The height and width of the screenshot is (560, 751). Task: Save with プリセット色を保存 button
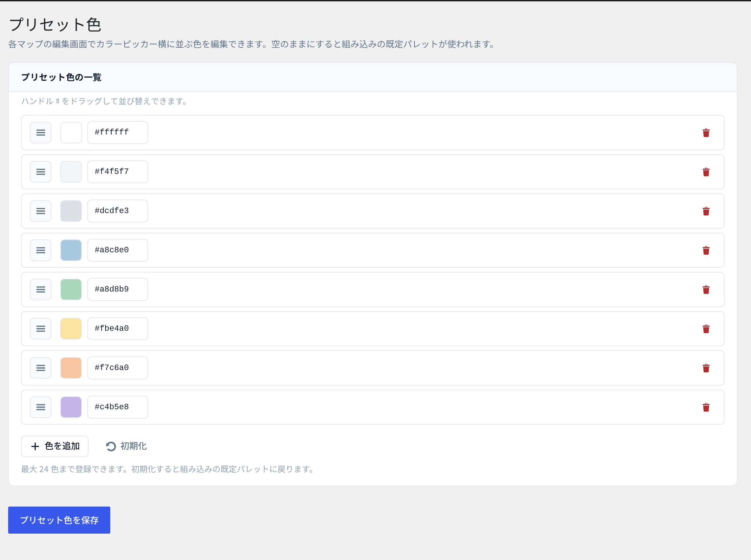point(59,520)
